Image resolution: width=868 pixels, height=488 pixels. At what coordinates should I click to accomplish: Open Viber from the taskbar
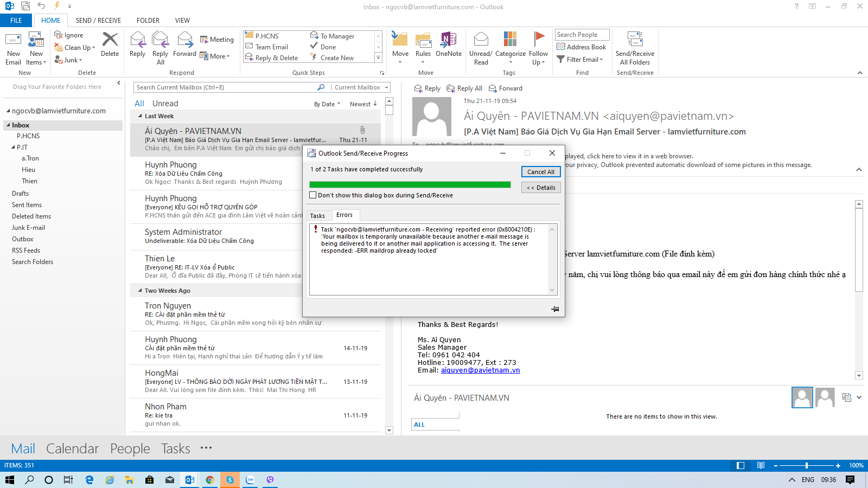(270, 480)
